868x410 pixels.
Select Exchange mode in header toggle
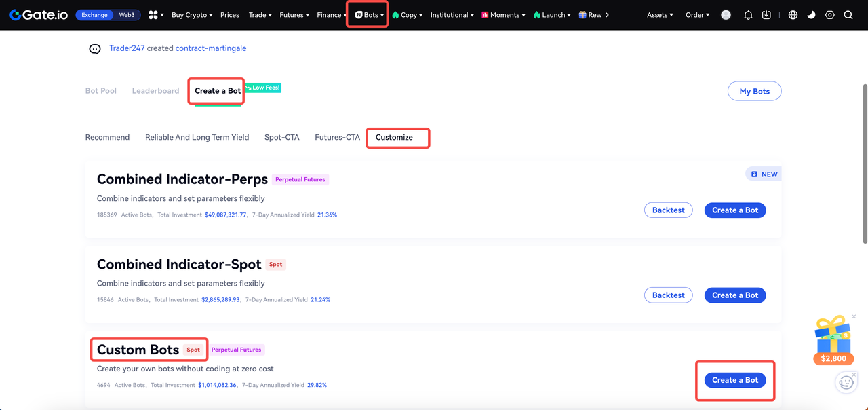94,15
